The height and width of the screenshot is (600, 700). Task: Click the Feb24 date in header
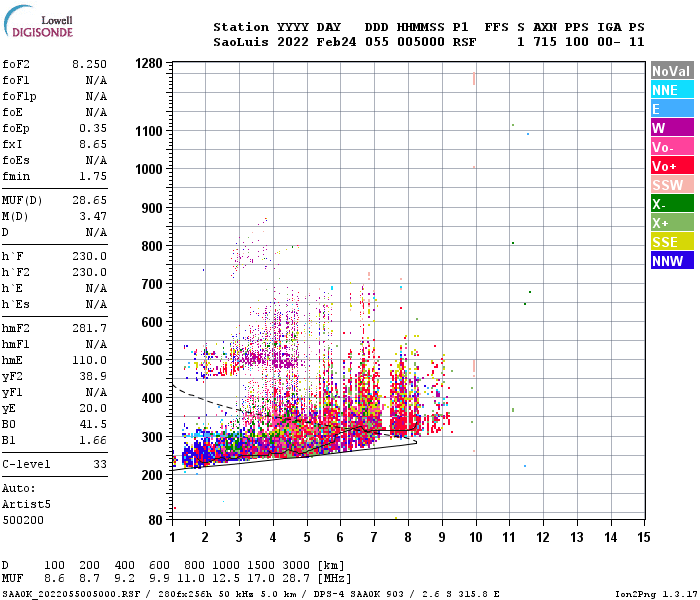coord(336,42)
